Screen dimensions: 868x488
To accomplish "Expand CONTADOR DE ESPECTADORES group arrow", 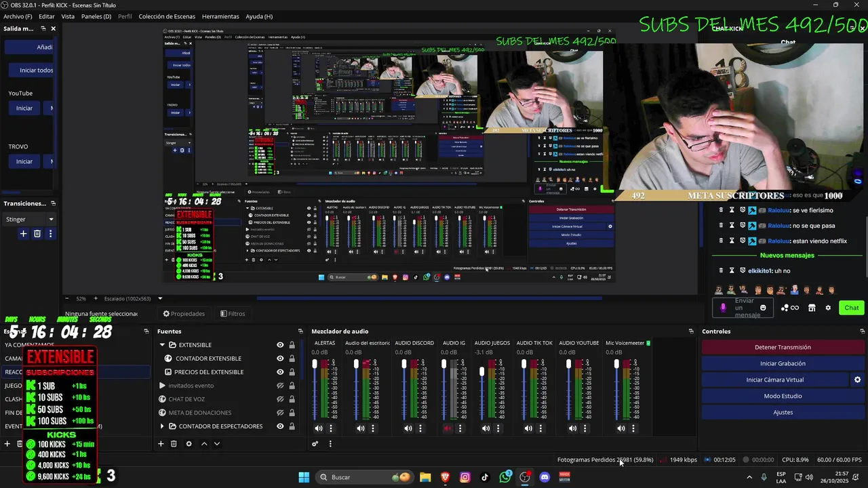I will 162,426.
